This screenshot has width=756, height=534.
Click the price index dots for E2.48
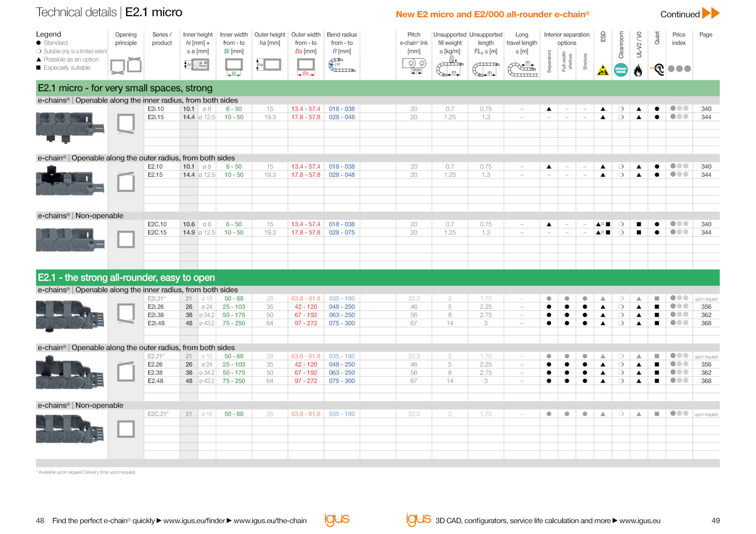(x=679, y=380)
